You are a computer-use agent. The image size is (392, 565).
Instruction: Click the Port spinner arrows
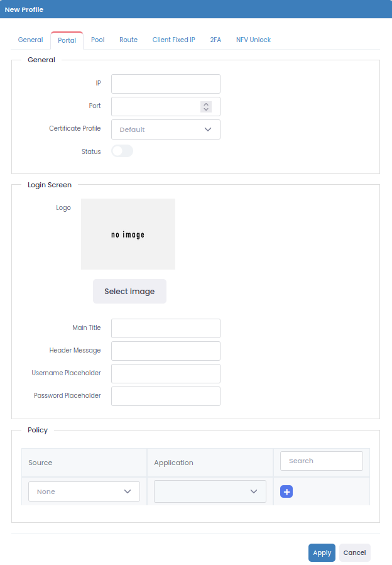click(x=206, y=106)
